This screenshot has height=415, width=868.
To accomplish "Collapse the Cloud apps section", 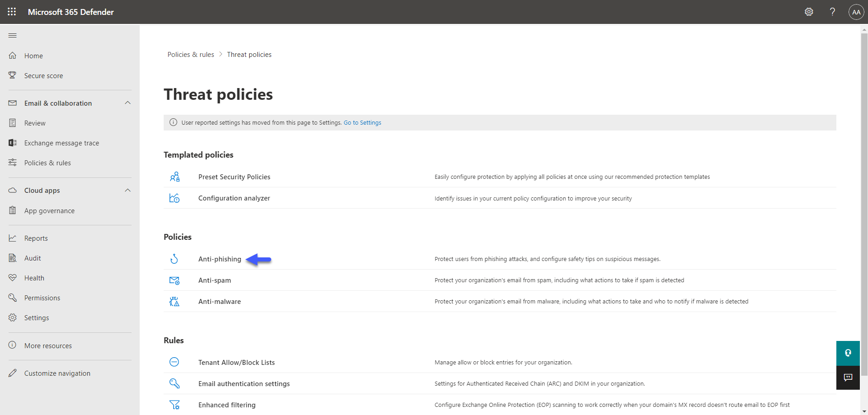I will coord(127,191).
